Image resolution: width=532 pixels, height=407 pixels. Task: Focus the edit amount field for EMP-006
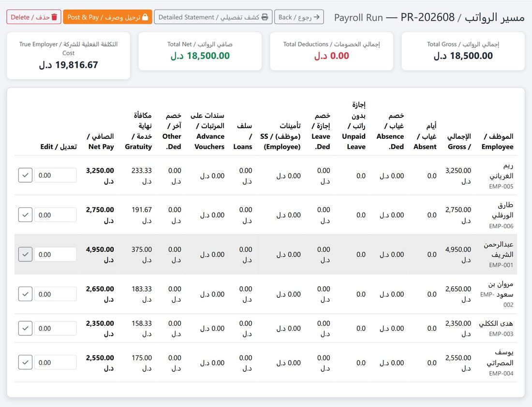[55, 215]
